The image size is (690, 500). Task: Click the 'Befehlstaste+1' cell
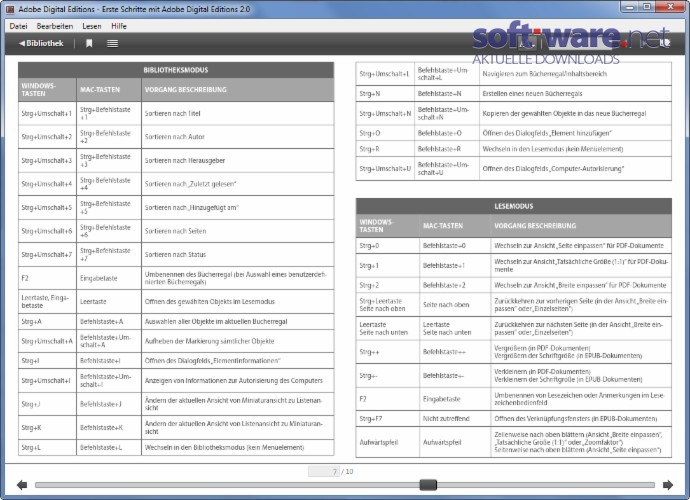pyautogui.click(x=455, y=265)
